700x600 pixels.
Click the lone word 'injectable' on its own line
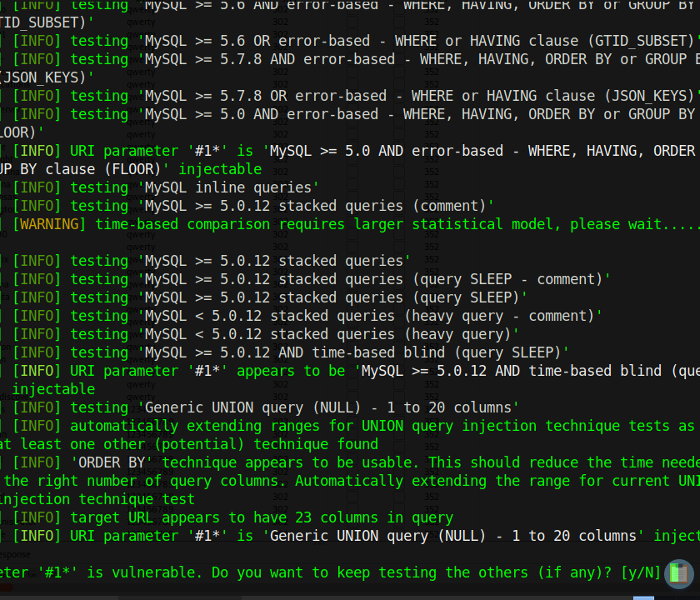(53, 389)
